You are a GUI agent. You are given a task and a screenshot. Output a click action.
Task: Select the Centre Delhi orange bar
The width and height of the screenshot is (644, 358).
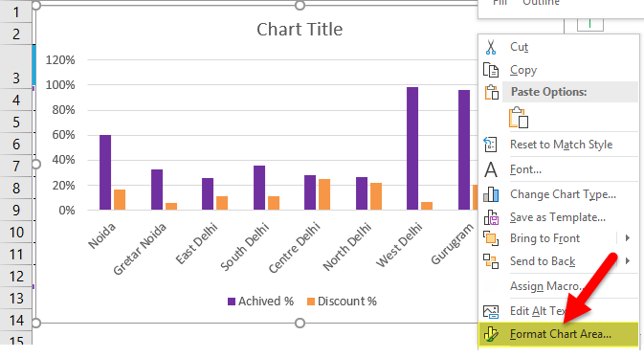click(x=324, y=194)
